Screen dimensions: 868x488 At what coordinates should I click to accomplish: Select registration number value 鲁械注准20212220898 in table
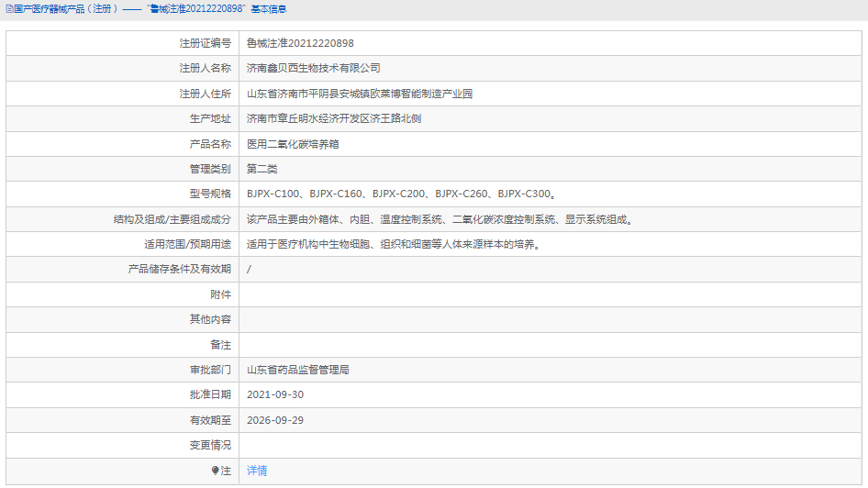[x=300, y=43]
